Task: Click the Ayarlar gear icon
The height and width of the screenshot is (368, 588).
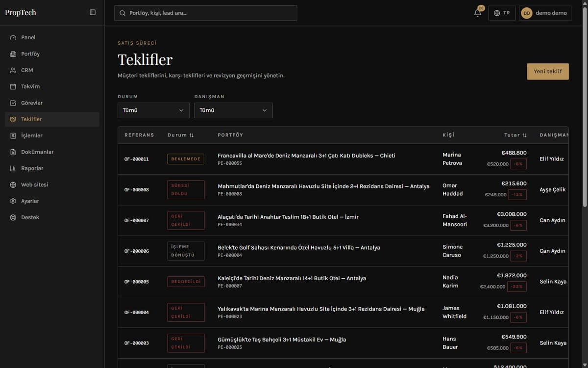Action: click(13, 201)
